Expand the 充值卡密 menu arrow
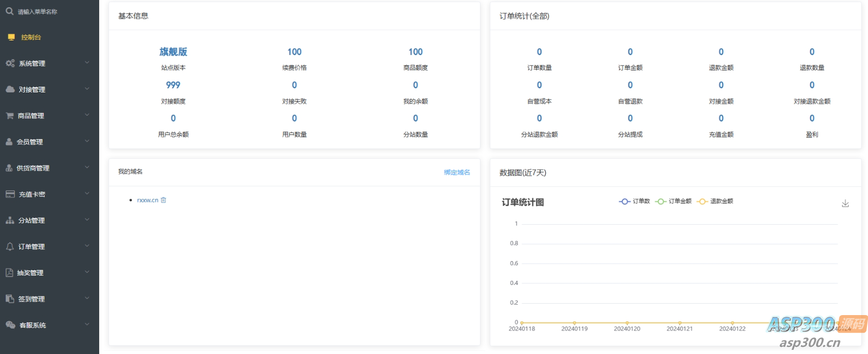Viewport: 868px width, 354px height. pyautogui.click(x=87, y=194)
